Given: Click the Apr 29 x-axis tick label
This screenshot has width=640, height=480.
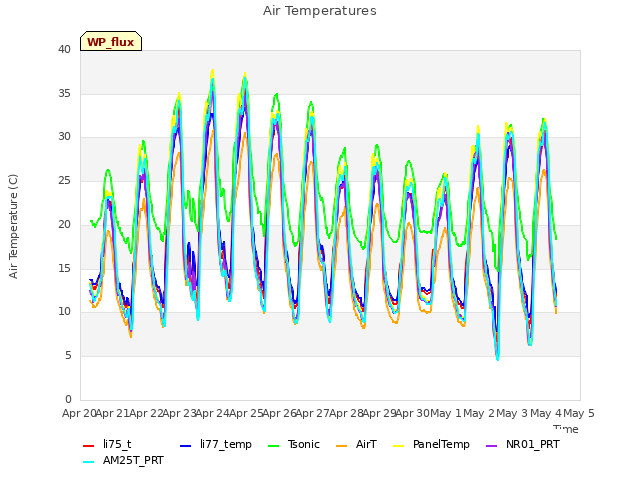Looking at the screenshot, I should coord(380,413).
